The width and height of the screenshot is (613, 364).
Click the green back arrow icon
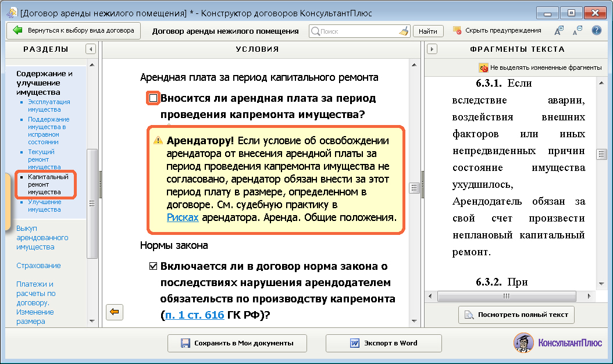[x=17, y=30]
